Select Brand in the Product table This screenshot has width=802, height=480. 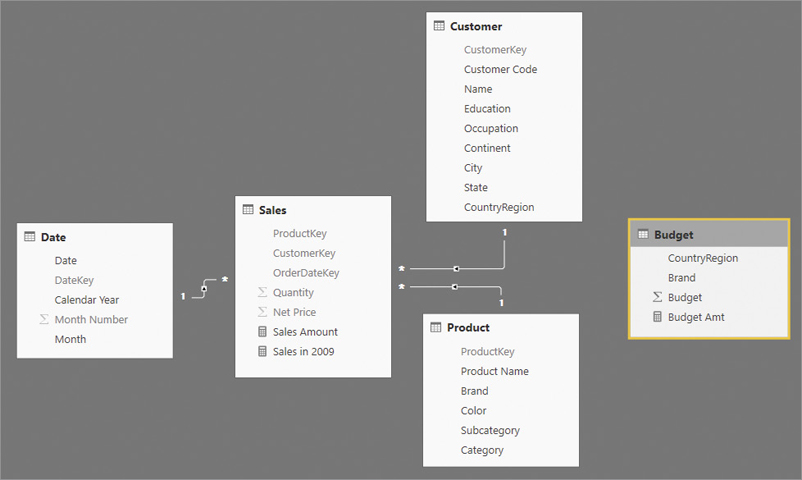[474, 391]
